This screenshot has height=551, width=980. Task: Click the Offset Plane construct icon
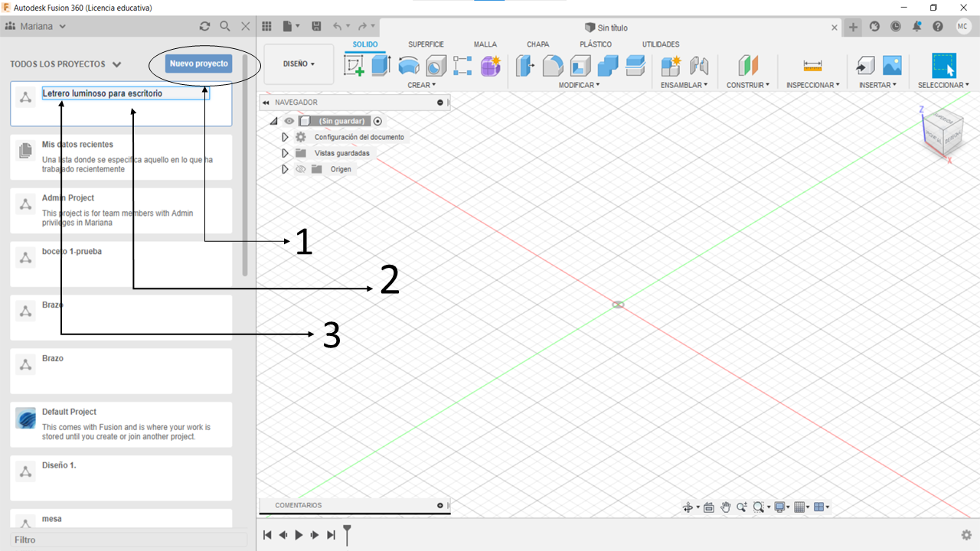click(x=747, y=66)
